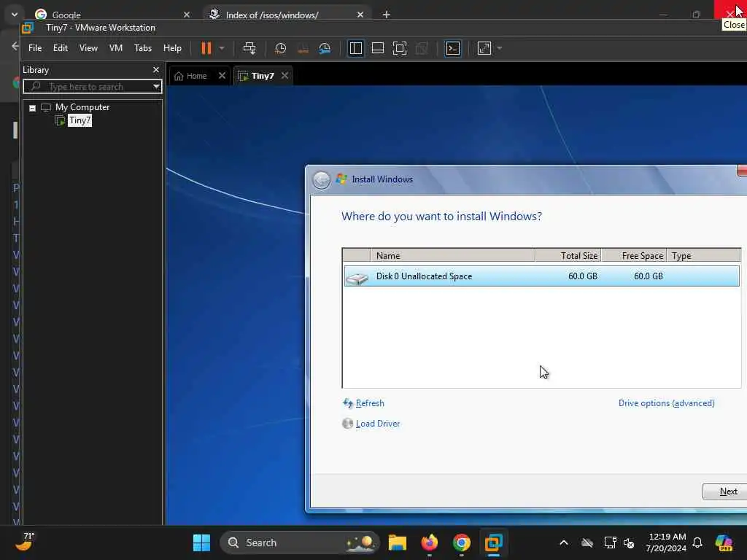
Task: Open the Tabs menu
Action: tap(143, 48)
